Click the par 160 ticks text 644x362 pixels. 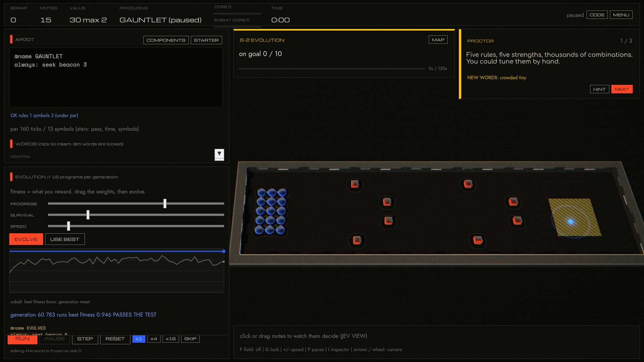(x=74, y=129)
